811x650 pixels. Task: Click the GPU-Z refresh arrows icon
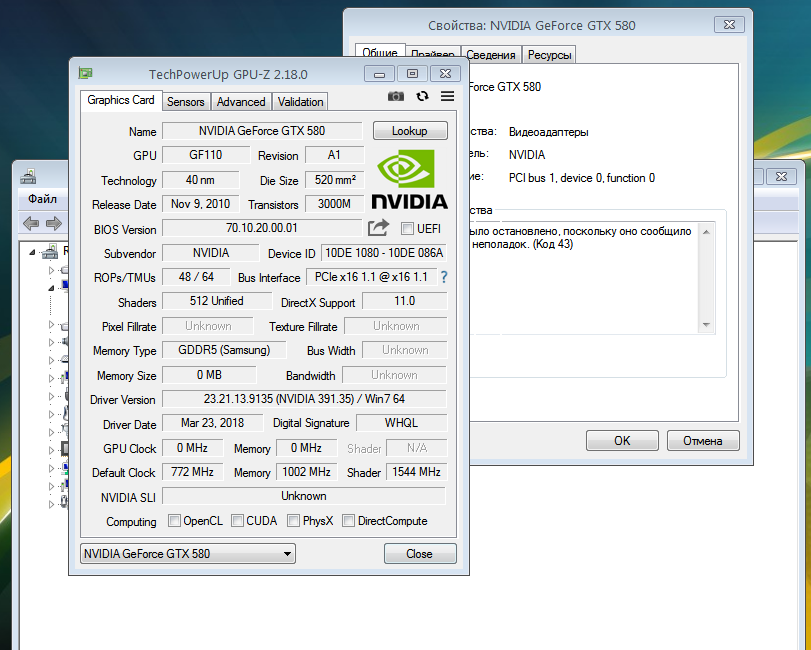pyautogui.click(x=422, y=96)
